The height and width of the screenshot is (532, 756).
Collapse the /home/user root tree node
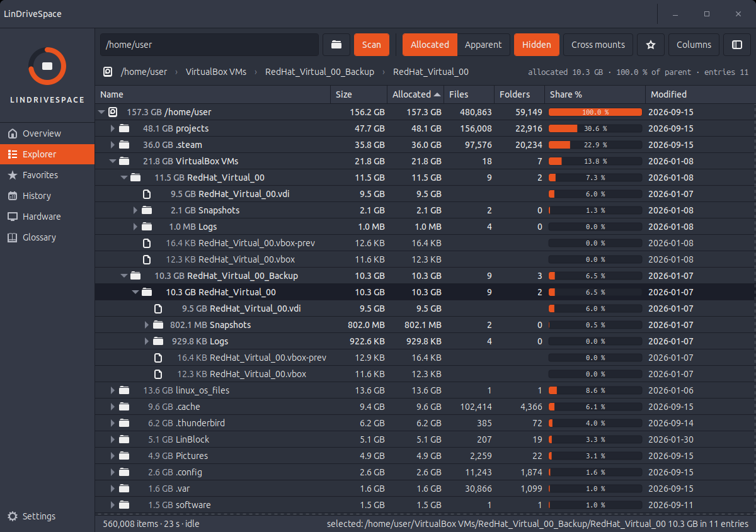pos(101,112)
